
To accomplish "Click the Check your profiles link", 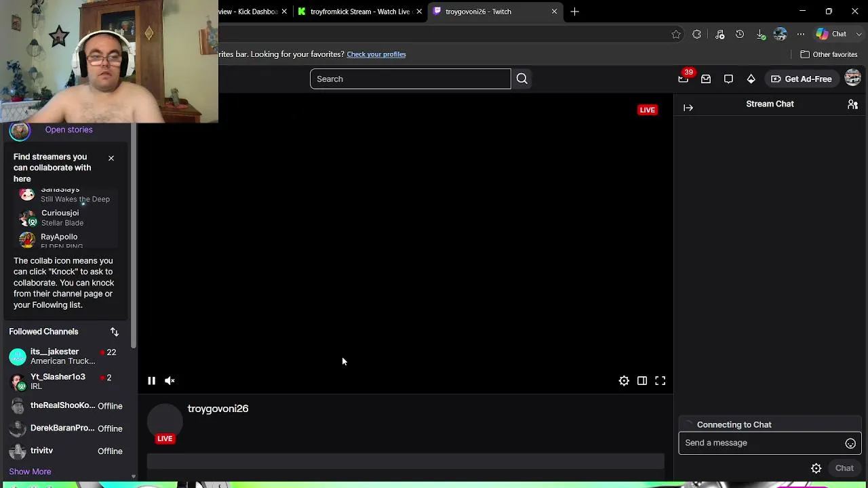I will click(x=376, y=54).
